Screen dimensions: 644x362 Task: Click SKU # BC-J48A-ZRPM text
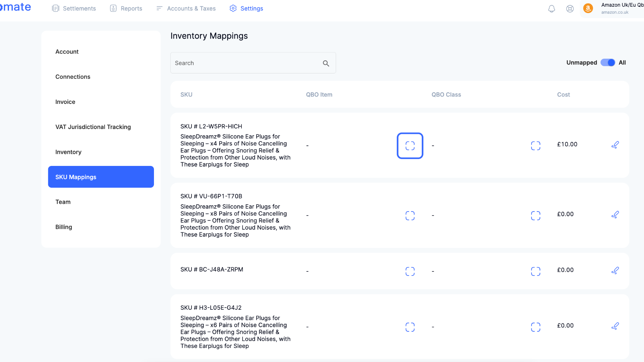pyautogui.click(x=212, y=269)
